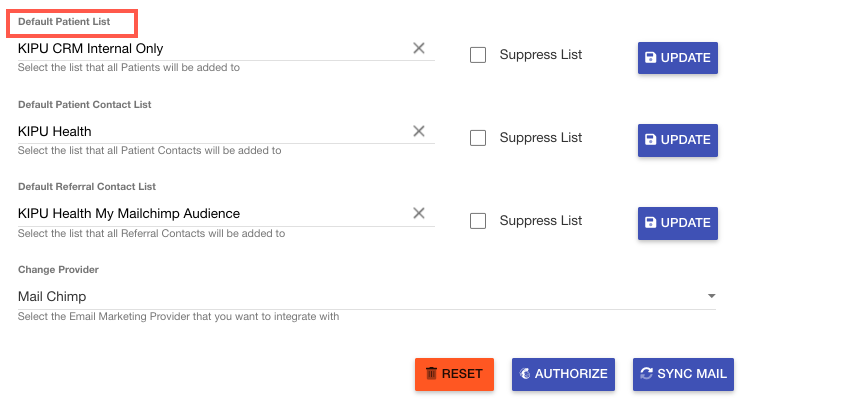Clear the KIPU Health patient contact list
844x402 pixels.
click(419, 131)
